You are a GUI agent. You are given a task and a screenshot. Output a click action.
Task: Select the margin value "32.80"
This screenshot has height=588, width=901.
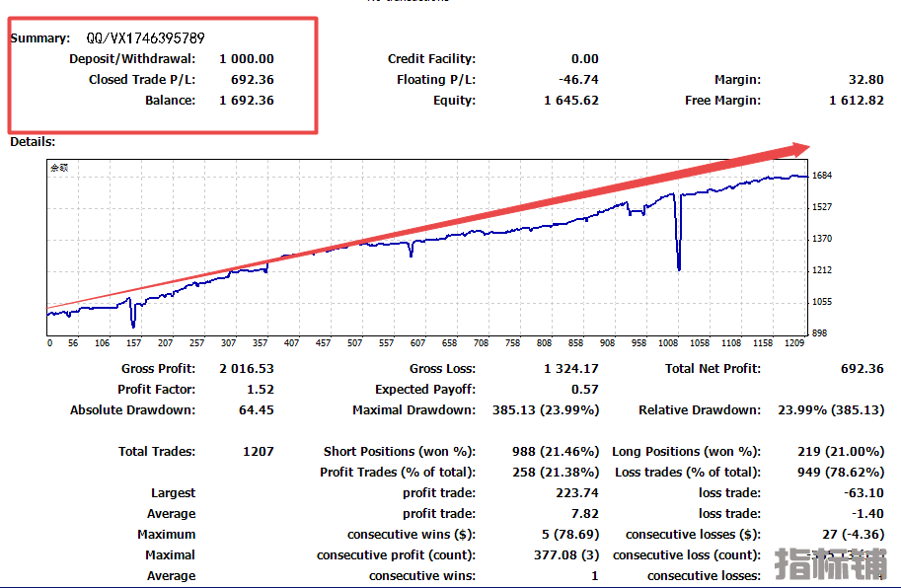(865, 80)
